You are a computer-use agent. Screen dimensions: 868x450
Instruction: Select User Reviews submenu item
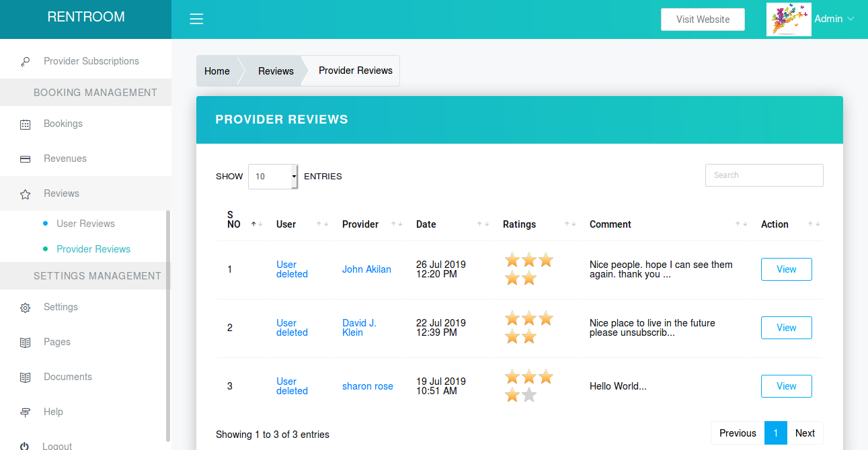tap(85, 224)
